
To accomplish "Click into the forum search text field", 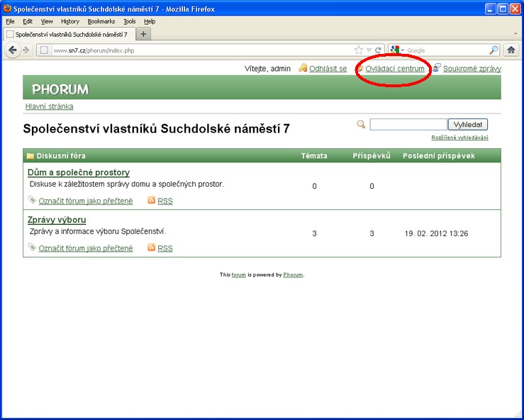I will click(408, 124).
